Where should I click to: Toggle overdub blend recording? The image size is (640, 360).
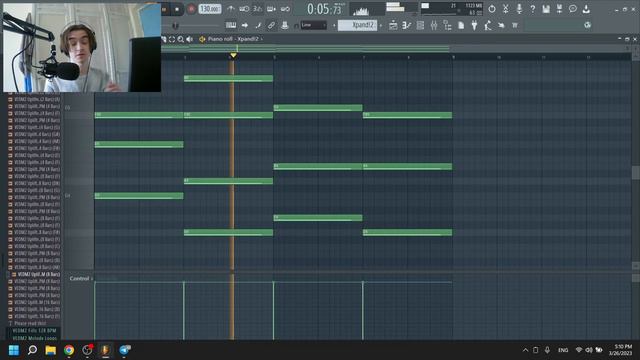point(271,9)
